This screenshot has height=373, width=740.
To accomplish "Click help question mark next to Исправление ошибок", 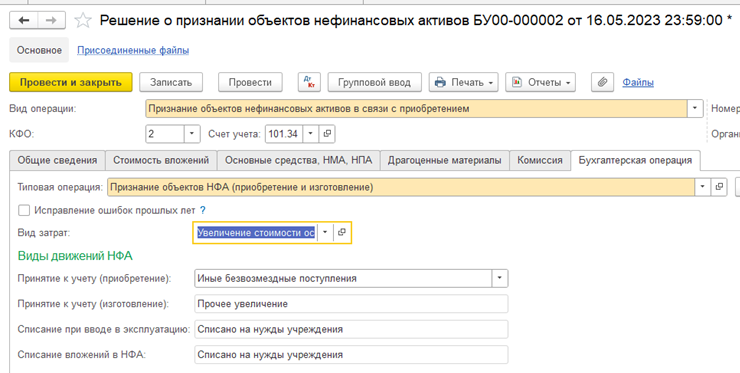I will coord(202,211).
